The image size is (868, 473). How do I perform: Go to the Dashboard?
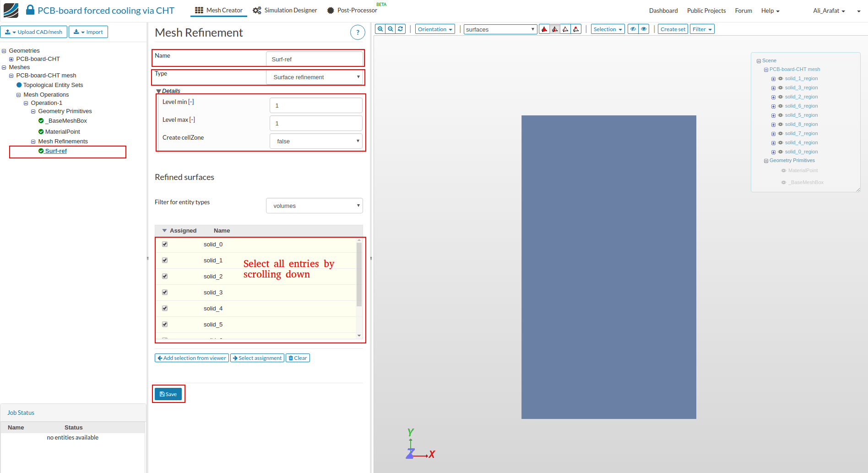click(x=663, y=11)
